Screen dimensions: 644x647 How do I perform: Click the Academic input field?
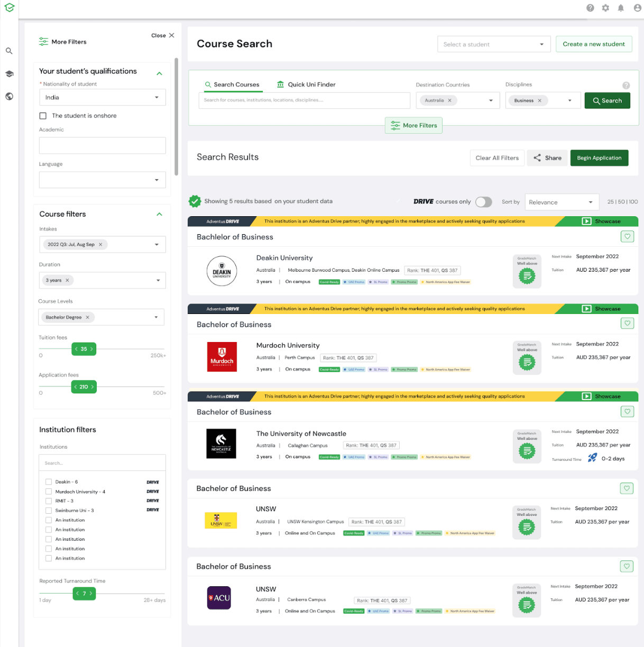coord(103,145)
